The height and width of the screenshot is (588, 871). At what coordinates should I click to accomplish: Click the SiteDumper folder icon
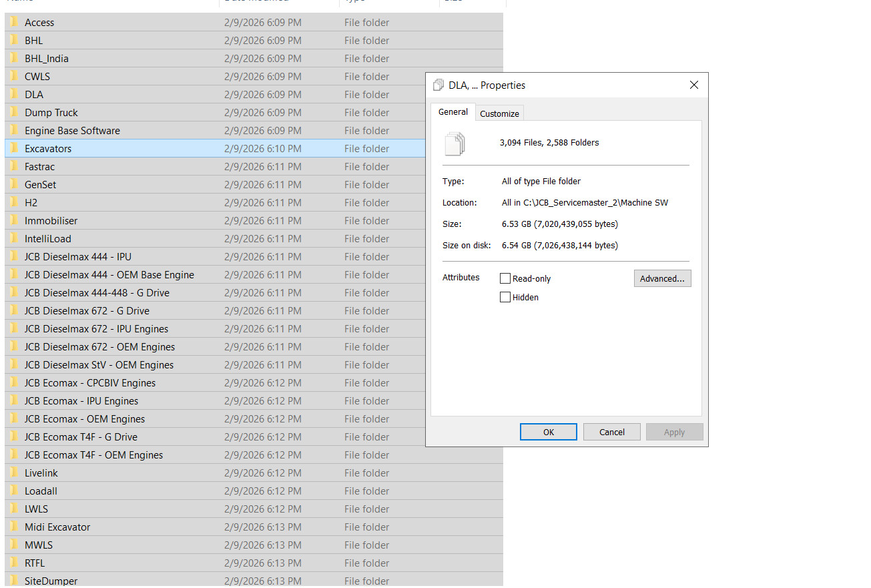pyautogui.click(x=14, y=581)
